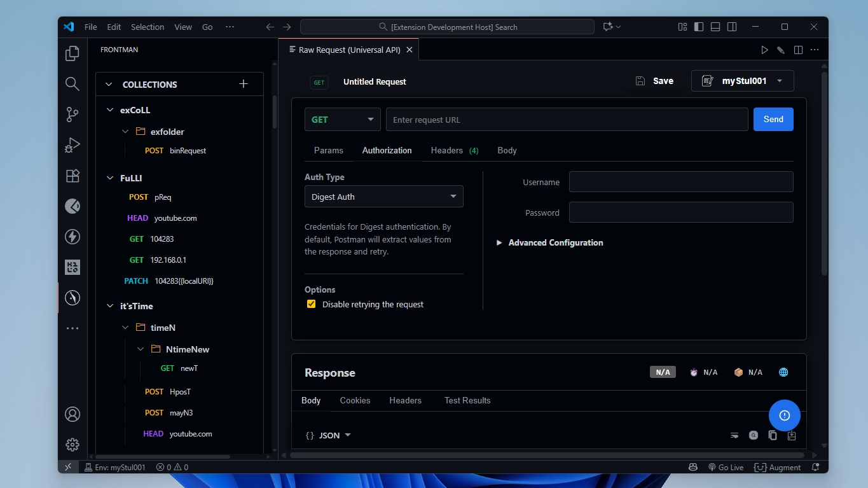Collapse the it'sTime collection
This screenshot has height=488, width=868.
click(x=109, y=306)
